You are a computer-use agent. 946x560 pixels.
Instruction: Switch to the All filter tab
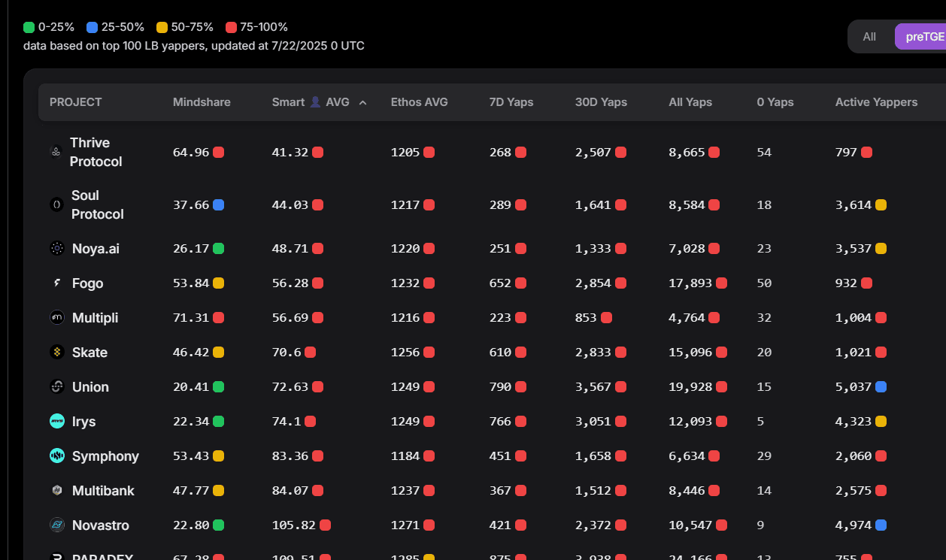[x=869, y=36]
